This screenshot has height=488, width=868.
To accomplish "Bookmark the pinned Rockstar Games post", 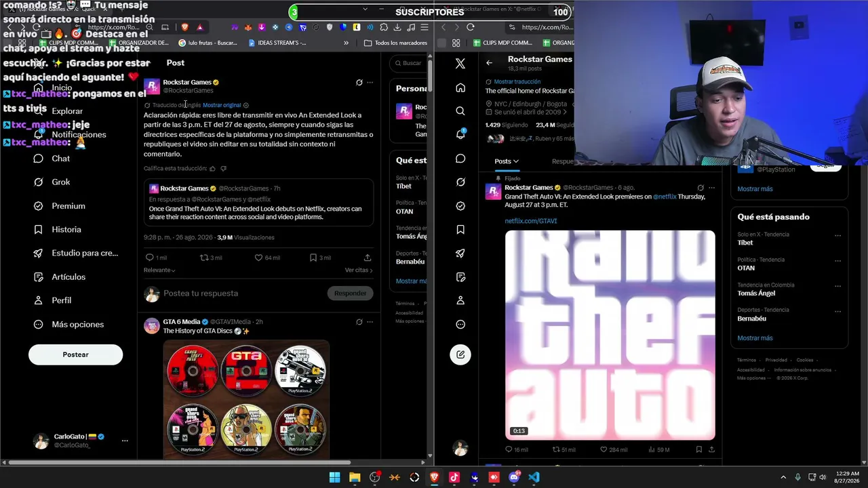I will coord(698,449).
